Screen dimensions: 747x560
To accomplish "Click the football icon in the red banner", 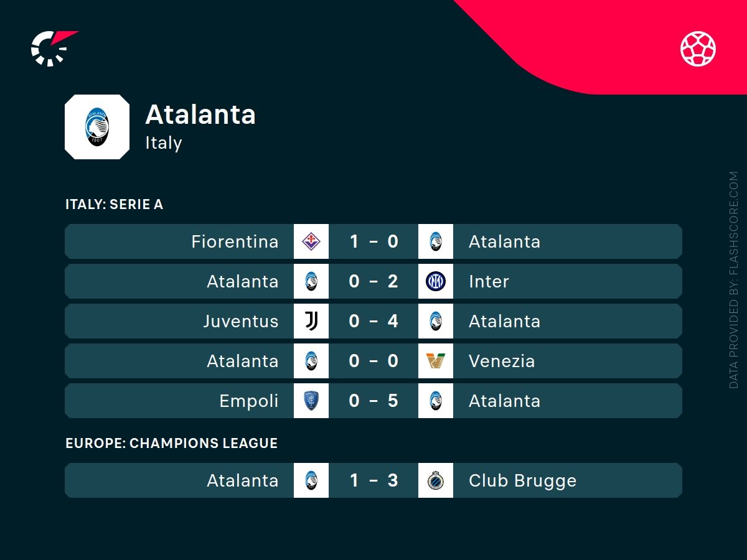I will [x=698, y=49].
